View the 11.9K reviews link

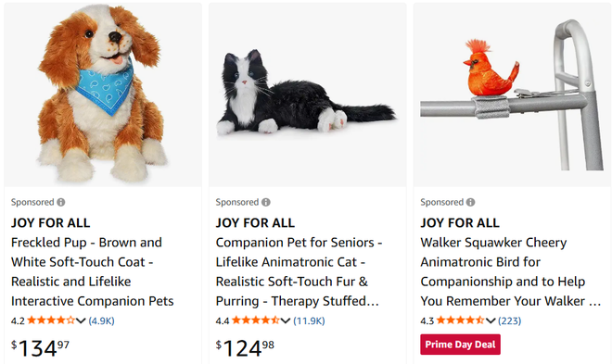pyautogui.click(x=309, y=320)
